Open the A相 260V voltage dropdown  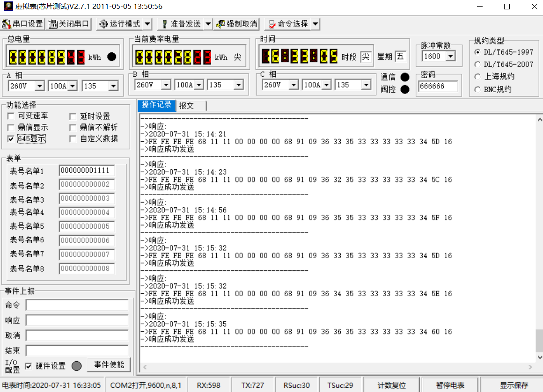[x=40, y=86]
